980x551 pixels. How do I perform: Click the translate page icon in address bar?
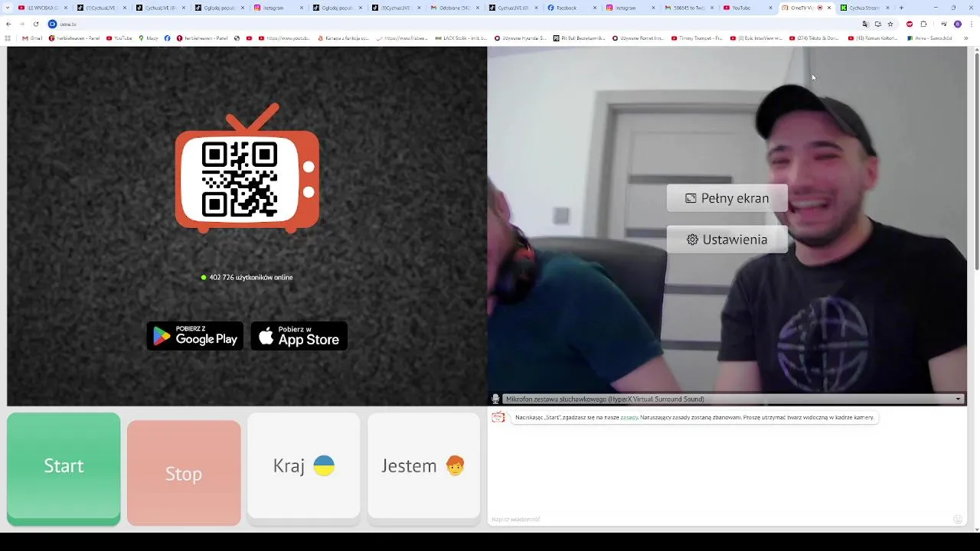click(865, 24)
